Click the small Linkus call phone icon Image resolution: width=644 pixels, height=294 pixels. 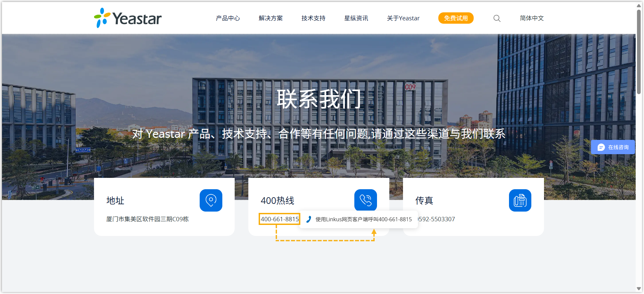(x=309, y=219)
